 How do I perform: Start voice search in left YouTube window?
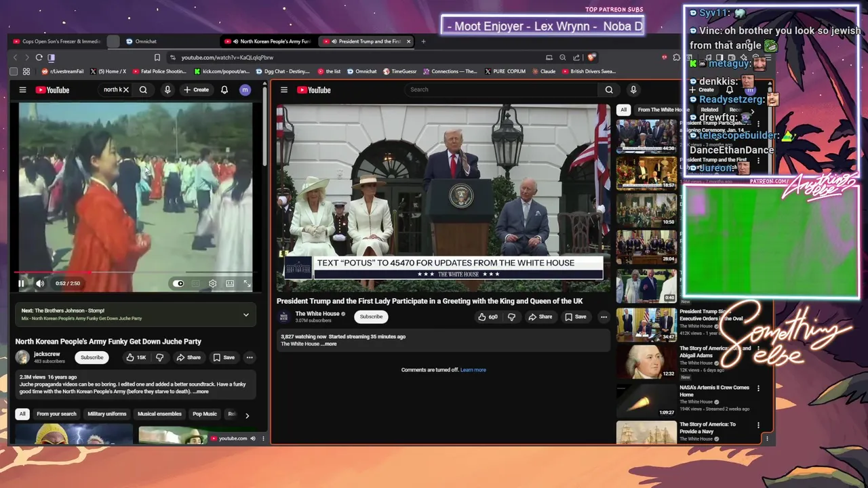[167, 89]
